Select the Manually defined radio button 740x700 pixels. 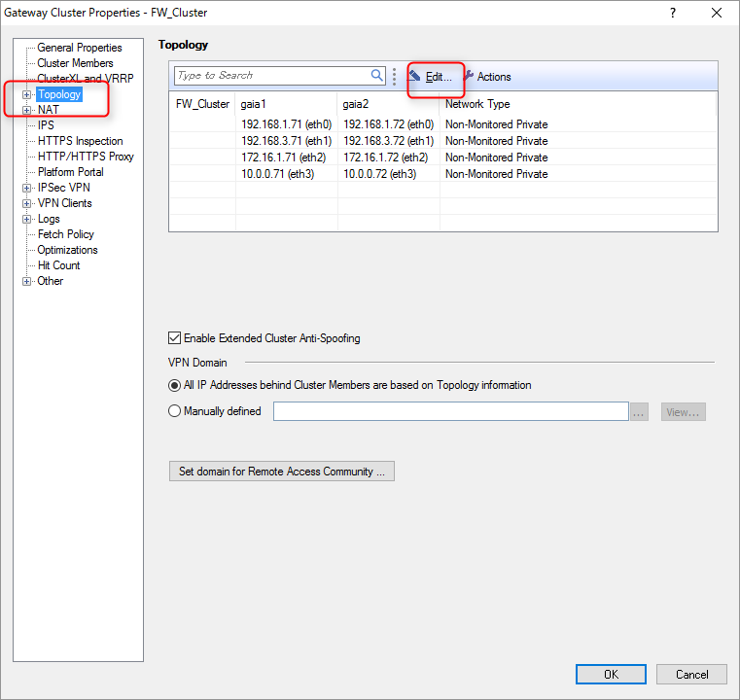[174, 411]
